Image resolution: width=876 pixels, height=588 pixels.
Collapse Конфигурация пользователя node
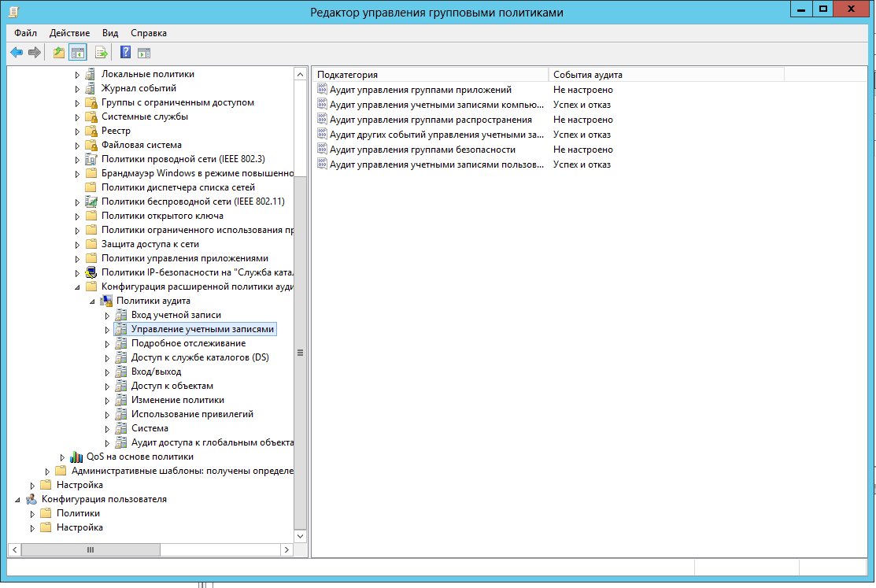click(x=17, y=500)
